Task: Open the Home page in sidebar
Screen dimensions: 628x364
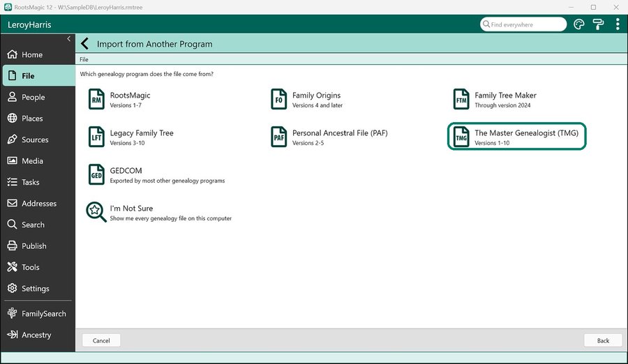Action: pyautogui.click(x=38, y=54)
